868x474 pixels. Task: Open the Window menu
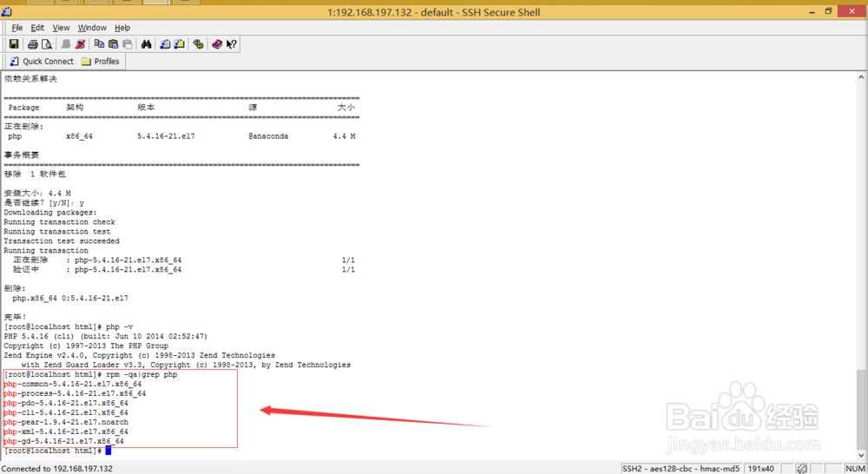click(92, 28)
